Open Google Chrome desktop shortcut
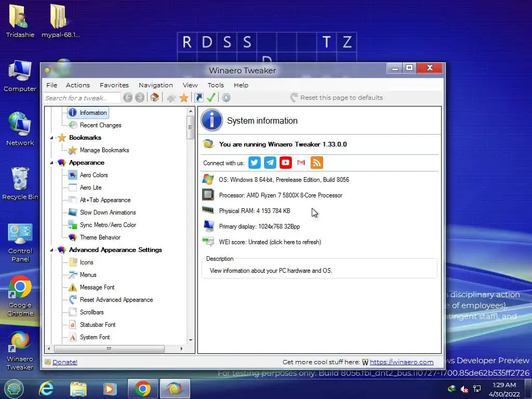The image size is (532, 399). coord(20,296)
